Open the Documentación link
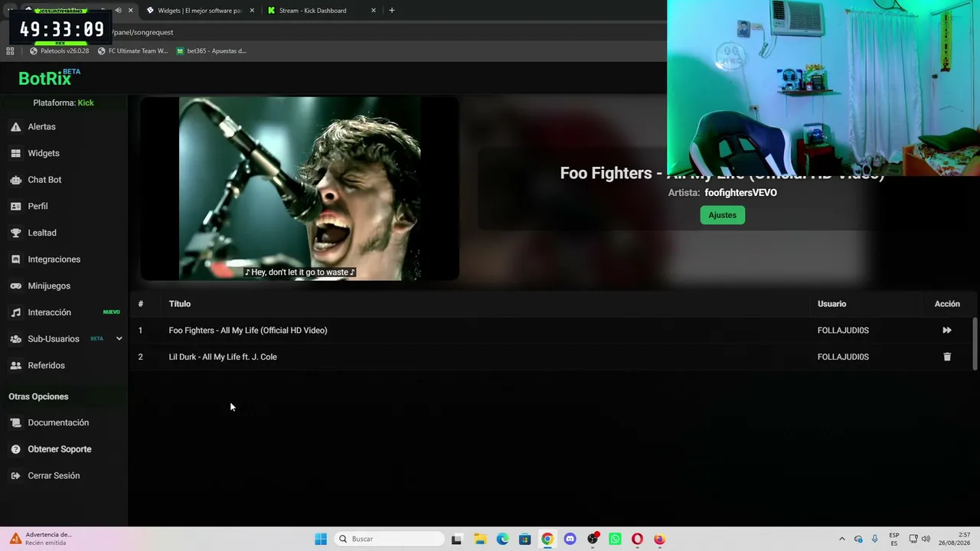Image resolution: width=980 pixels, height=551 pixels. coord(58,422)
